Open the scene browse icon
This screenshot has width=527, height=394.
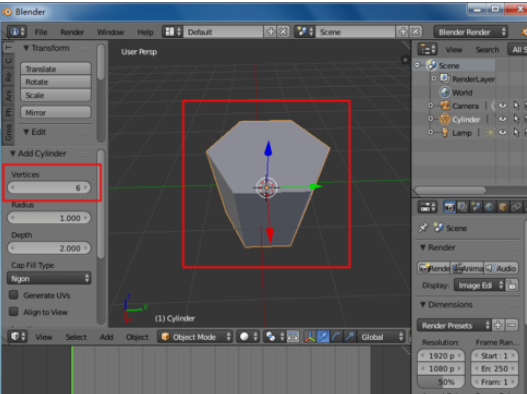305,32
